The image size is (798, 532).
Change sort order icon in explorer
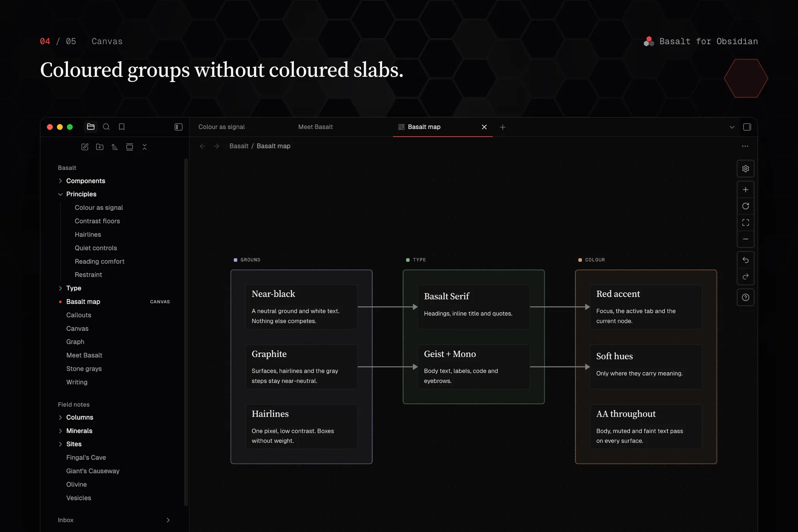[115, 147]
